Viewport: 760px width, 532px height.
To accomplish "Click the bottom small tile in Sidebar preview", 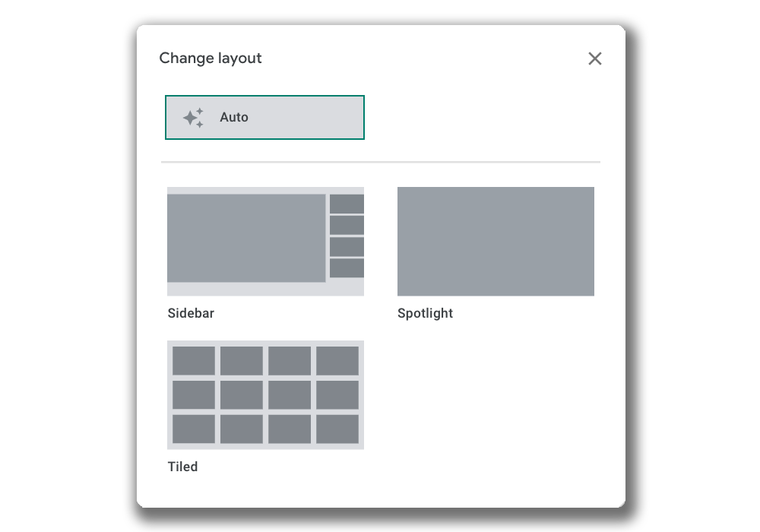I will [347, 268].
